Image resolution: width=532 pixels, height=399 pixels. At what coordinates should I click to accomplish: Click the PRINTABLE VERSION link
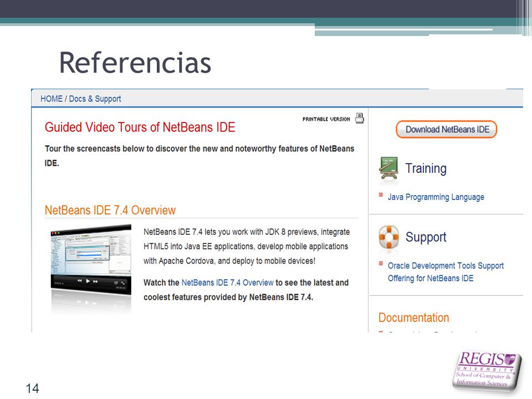click(326, 119)
